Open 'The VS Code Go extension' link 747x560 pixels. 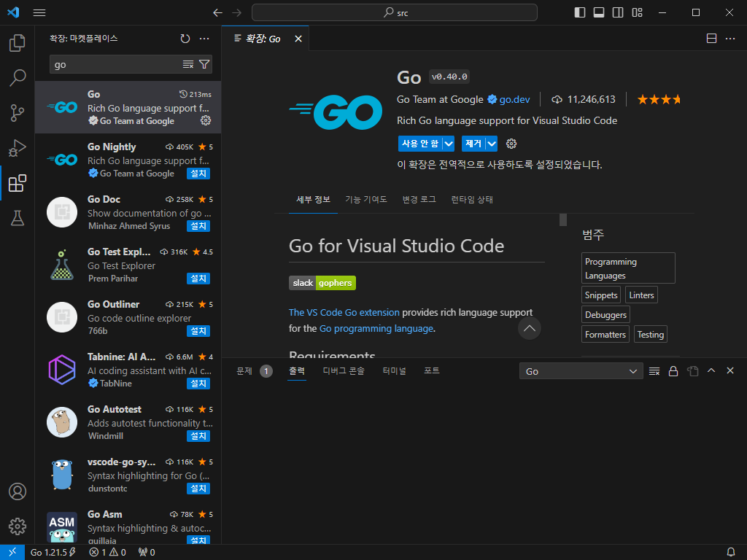344,312
